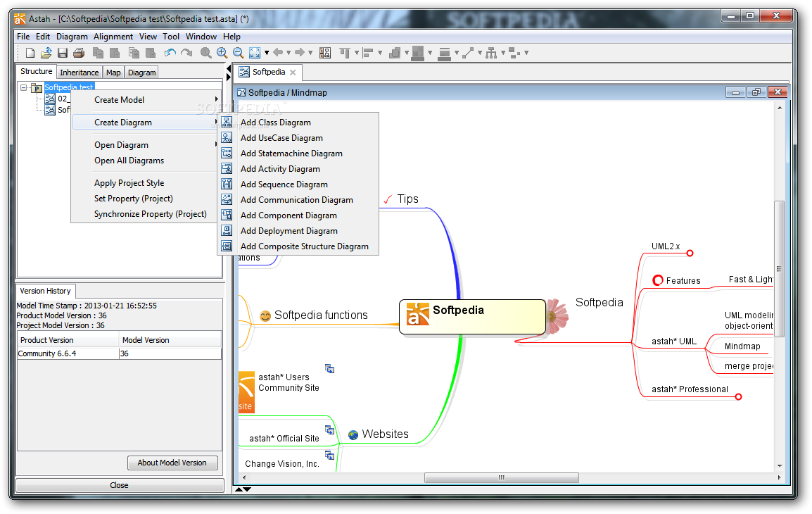Click the Model Version column header

point(170,340)
